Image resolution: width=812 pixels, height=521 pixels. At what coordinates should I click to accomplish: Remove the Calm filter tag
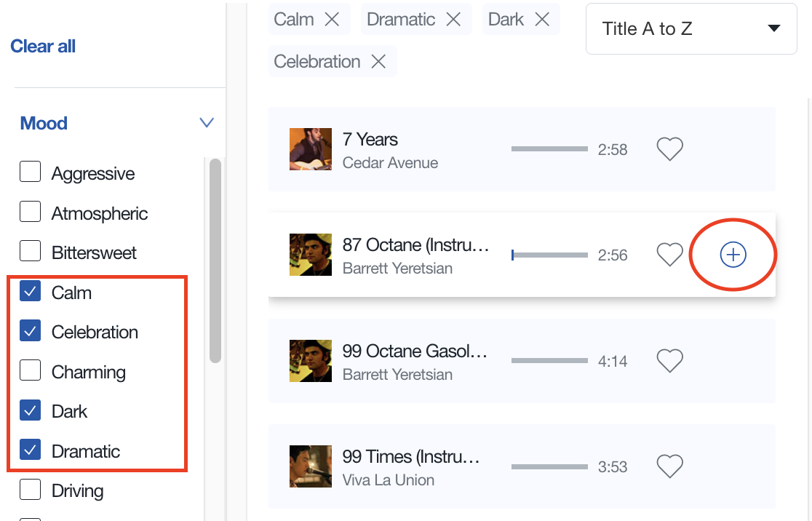[x=332, y=20]
